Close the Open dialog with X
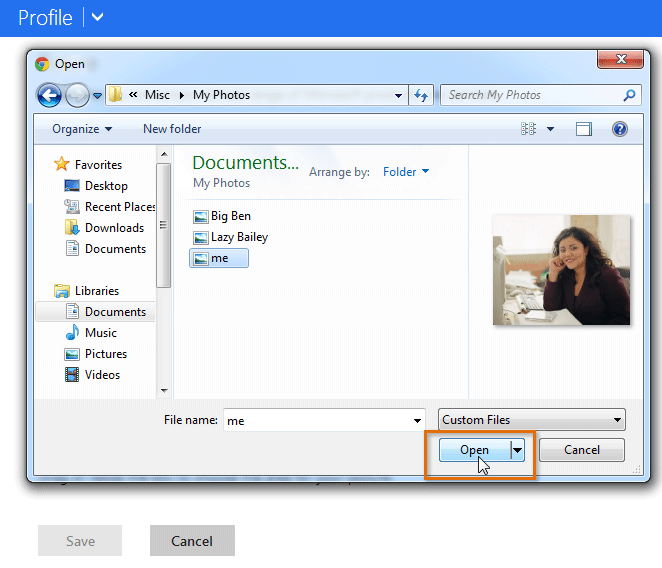 621,60
